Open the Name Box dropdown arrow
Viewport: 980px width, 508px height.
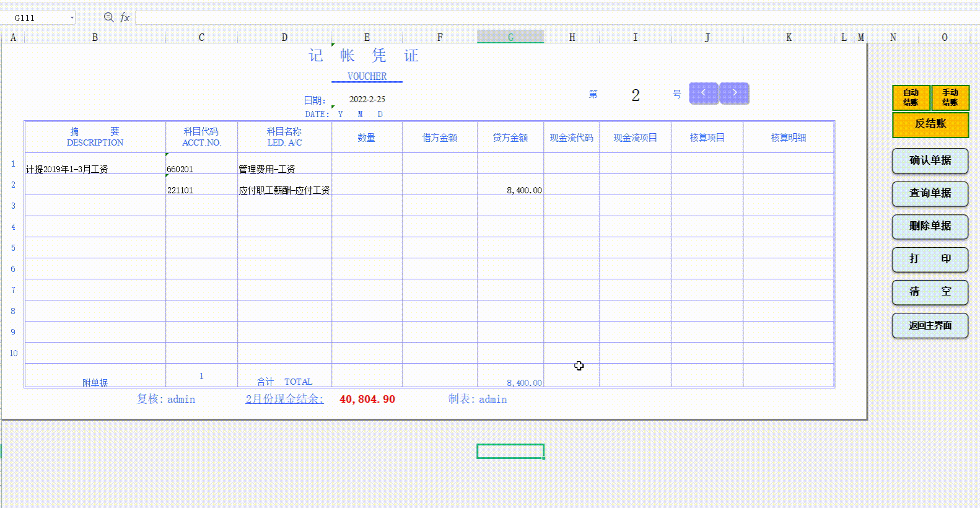(72, 17)
